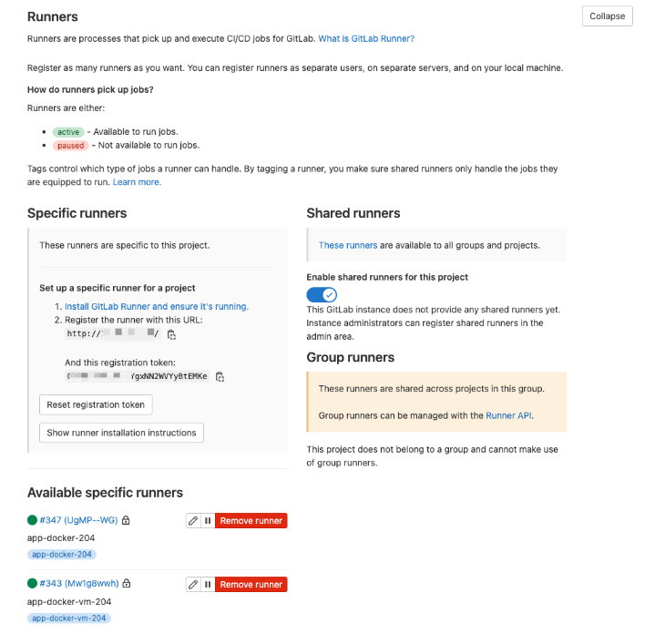Image resolution: width=645 pixels, height=644 pixels.
Task: Edit runner #347 with pencil icon
Action: tap(193, 521)
